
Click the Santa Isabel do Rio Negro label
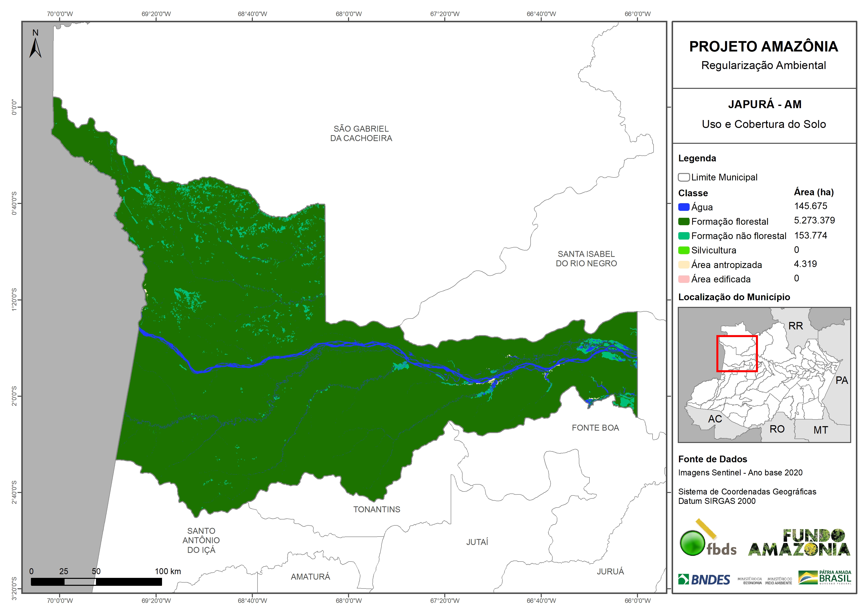click(x=586, y=258)
